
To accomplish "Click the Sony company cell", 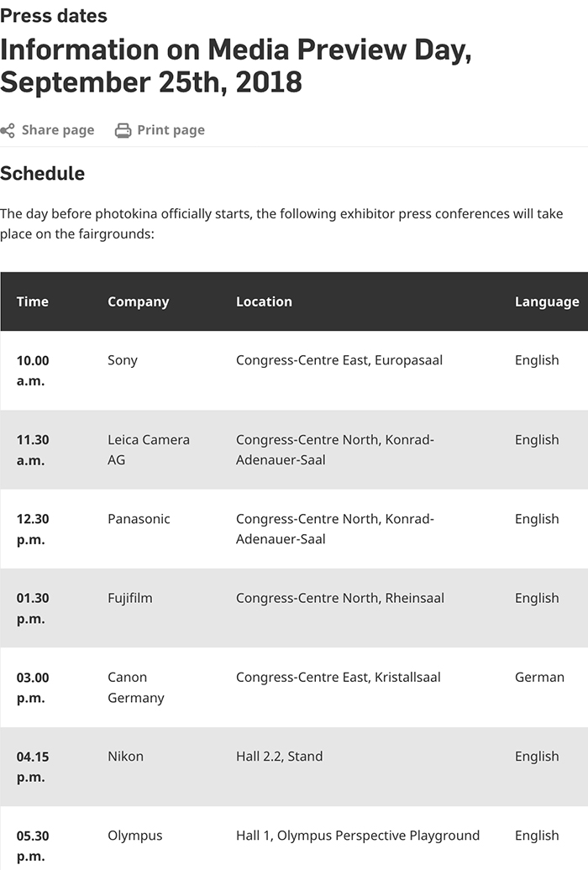I will [x=122, y=360].
